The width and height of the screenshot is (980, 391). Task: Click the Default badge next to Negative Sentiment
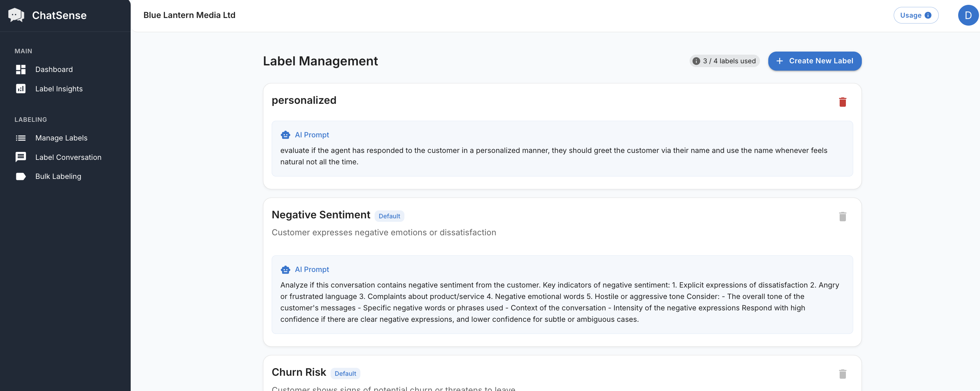pyautogui.click(x=389, y=216)
